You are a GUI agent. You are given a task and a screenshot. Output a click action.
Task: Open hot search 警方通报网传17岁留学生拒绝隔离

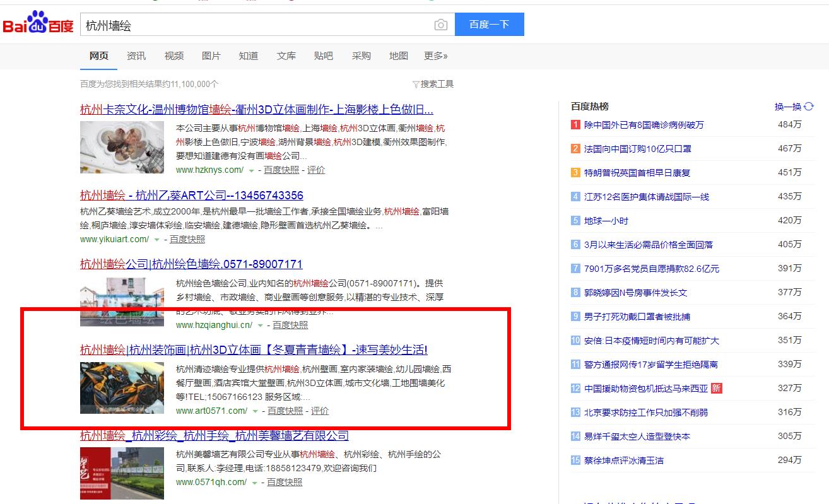point(651,365)
